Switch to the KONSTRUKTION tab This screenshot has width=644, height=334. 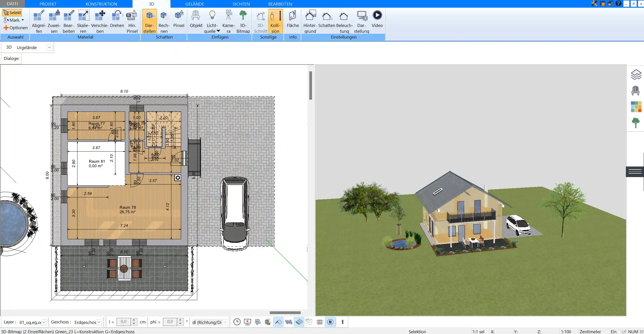[x=101, y=4]
